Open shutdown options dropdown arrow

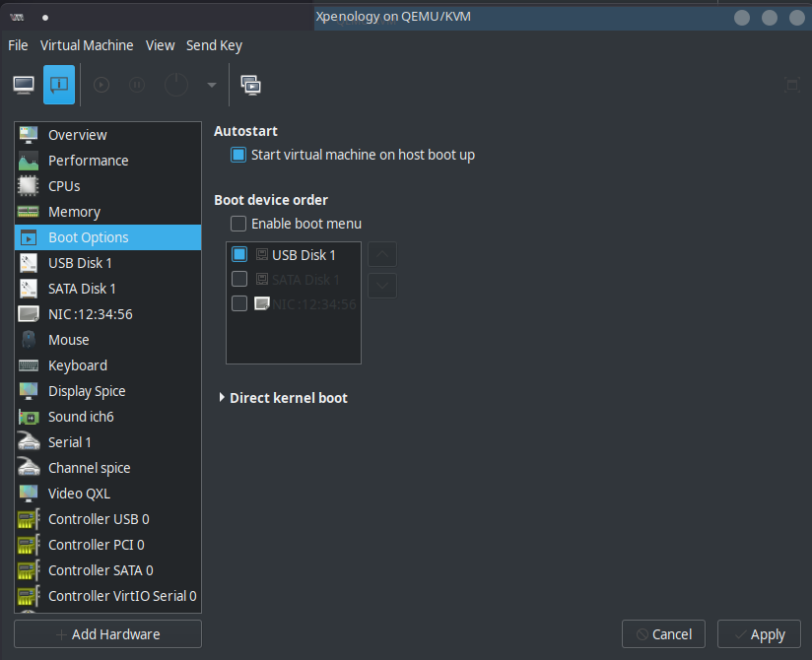(211, 85)
